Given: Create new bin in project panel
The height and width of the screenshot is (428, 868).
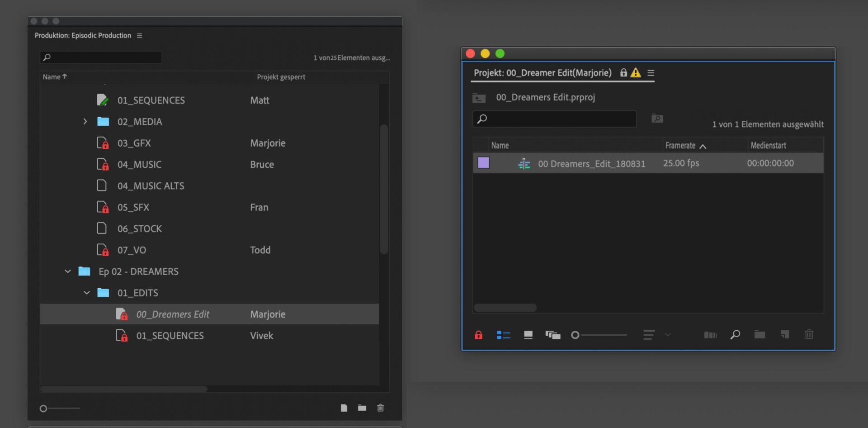Looking at the screenshot, I should (759, 335).
